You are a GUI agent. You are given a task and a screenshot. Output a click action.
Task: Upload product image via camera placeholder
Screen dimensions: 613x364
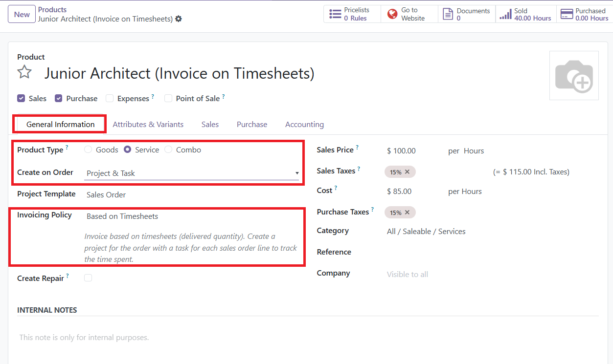pos(574,76)
